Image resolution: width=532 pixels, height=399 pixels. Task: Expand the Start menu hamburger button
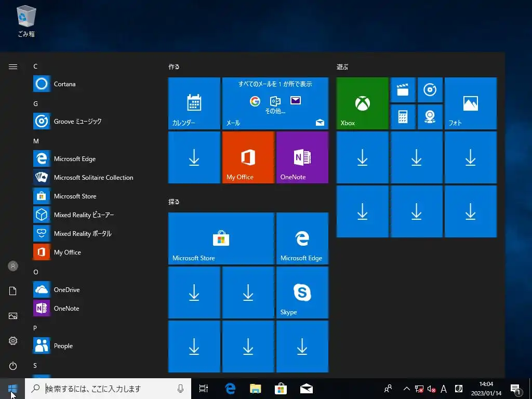tap(13, 66)
